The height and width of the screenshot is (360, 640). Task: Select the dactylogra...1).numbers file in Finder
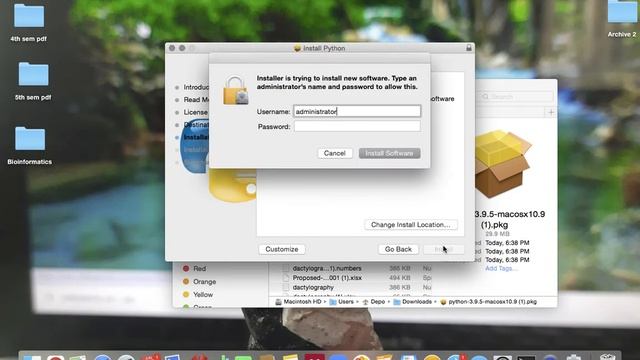click(x=327, y=268)
